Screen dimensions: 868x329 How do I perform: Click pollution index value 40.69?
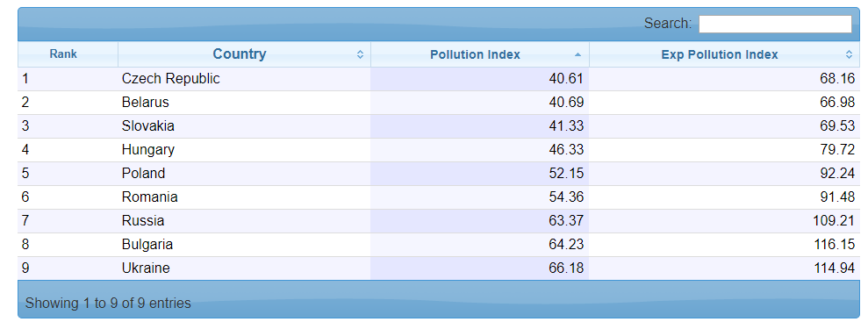tap(566, 103)
